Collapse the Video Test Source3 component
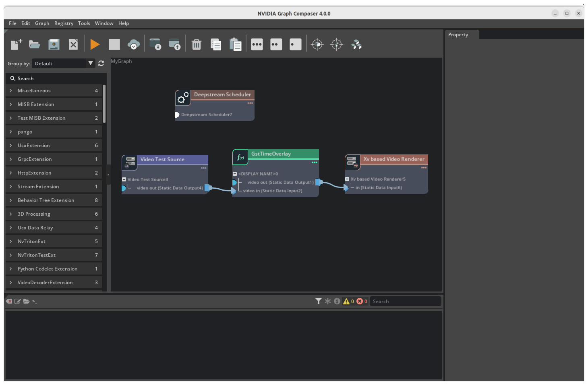This screenshot has height=385, width=588. (x=124, y=179)
